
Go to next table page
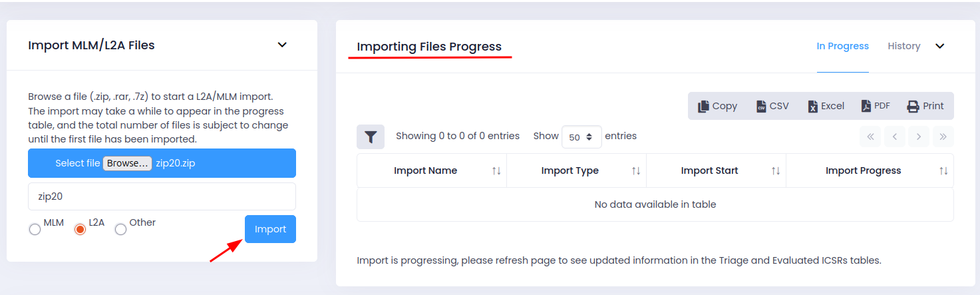point(919,137)
